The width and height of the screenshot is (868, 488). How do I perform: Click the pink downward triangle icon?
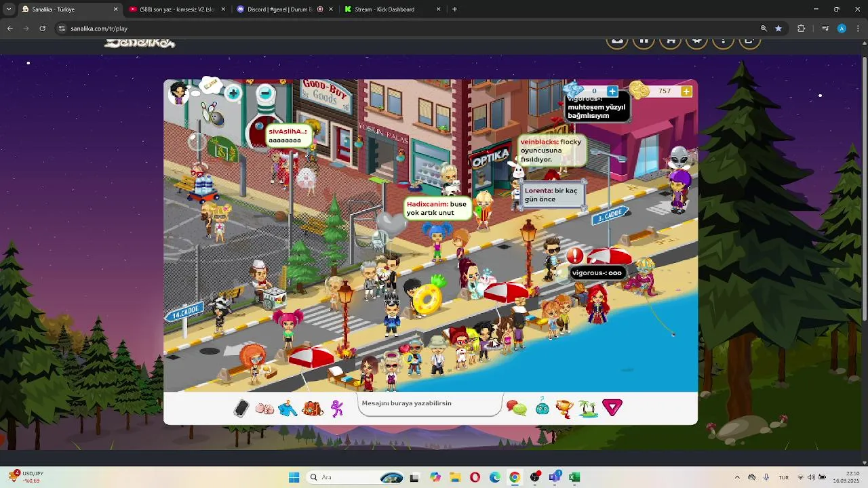tap(612, 407)
